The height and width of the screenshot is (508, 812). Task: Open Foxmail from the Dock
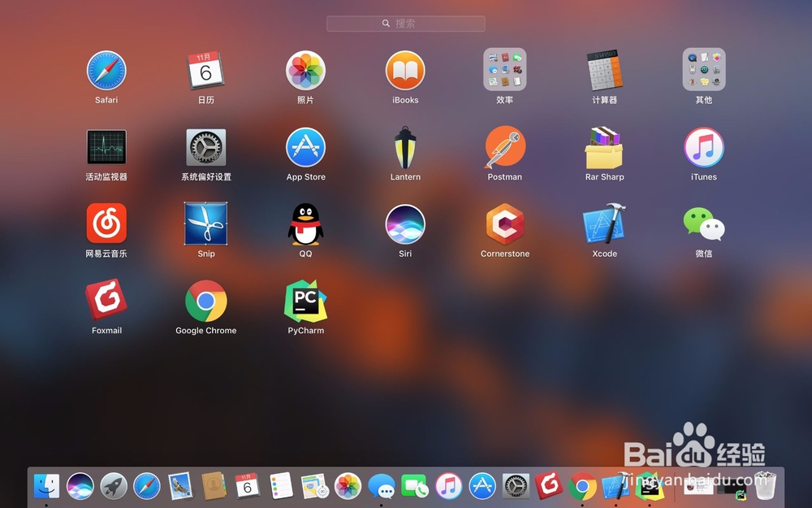pos(549,485)
